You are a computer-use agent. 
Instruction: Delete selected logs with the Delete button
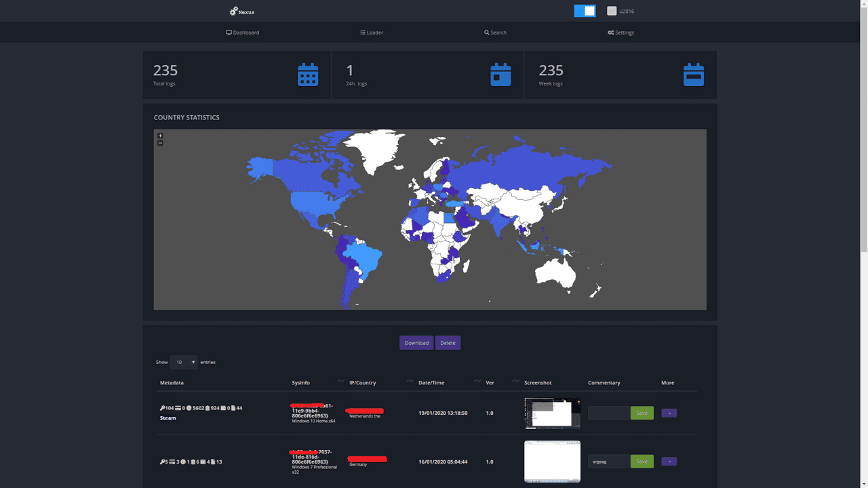tap(448, 342)
